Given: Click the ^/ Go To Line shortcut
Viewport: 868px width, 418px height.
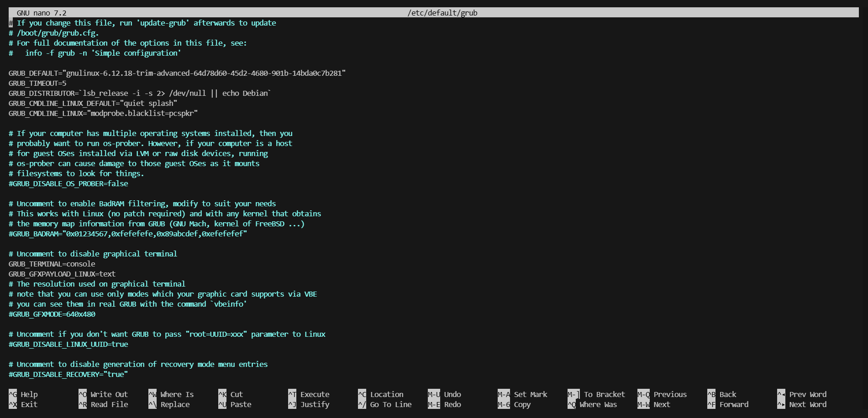Looking at the screenshot, I should [x=385, y=404].
